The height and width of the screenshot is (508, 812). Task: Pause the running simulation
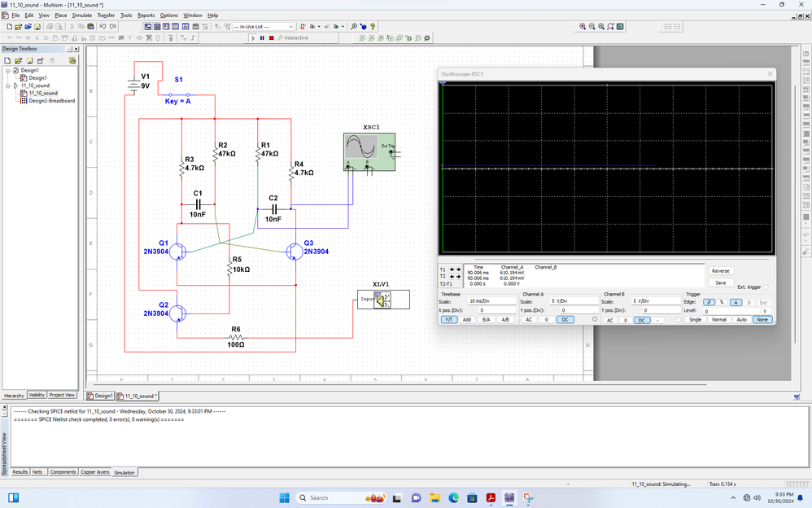coord(262,37)
